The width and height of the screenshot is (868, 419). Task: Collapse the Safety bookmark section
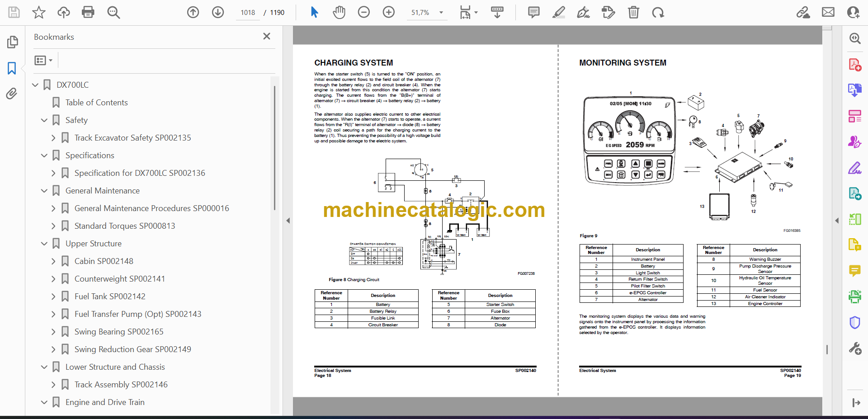coord(44,120)
